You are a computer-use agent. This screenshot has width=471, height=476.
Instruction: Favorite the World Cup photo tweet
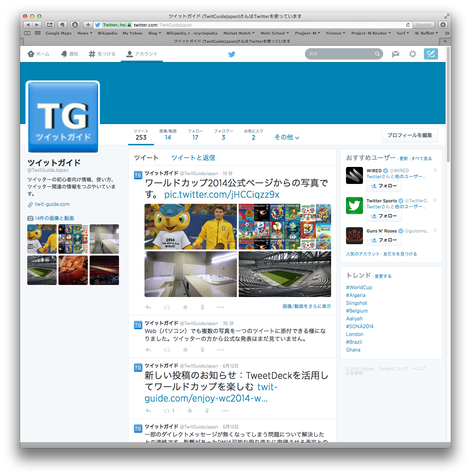(x=185, y=307)
